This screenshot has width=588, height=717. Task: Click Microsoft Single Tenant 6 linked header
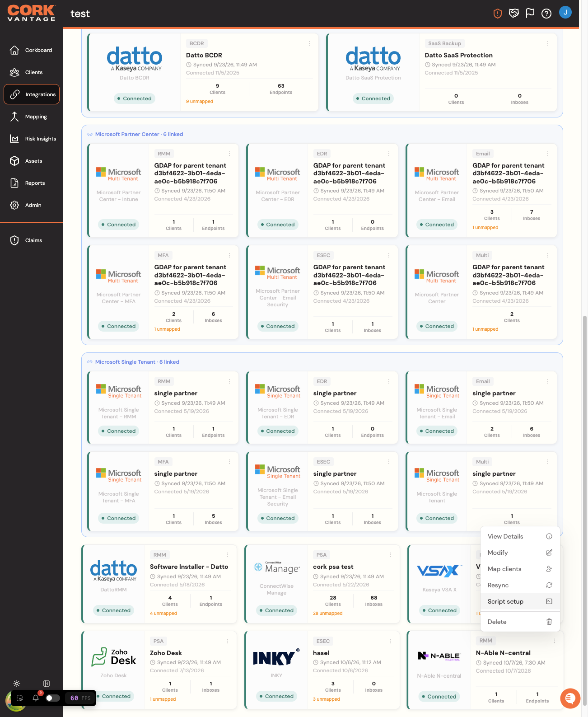coord(133,362)
